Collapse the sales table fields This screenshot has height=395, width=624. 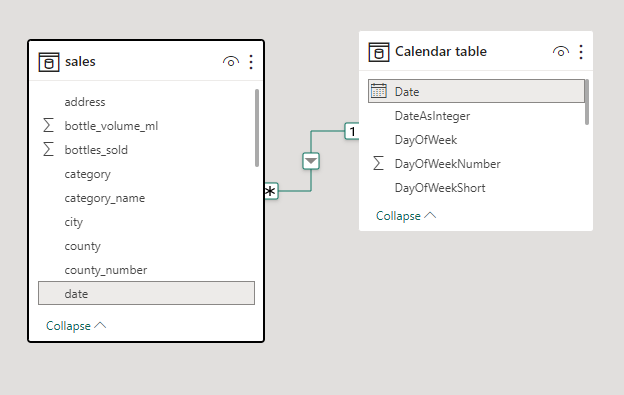click(x=76, y=326)
